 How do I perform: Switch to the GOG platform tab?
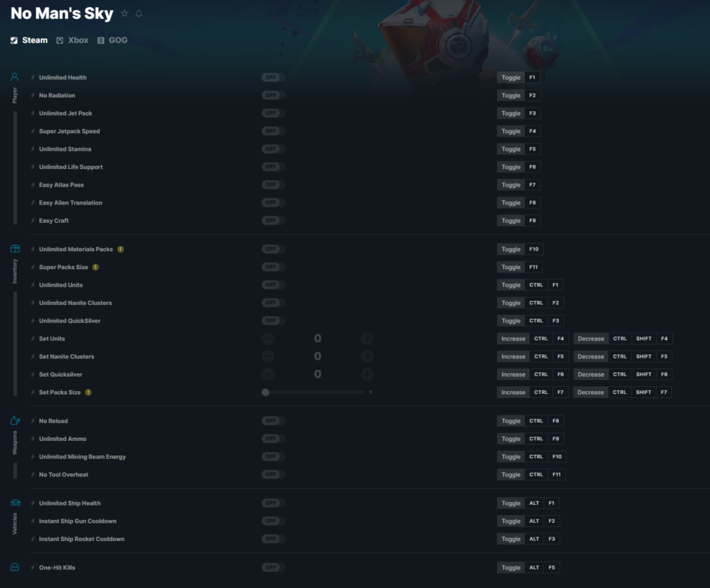tap(112, 40)
